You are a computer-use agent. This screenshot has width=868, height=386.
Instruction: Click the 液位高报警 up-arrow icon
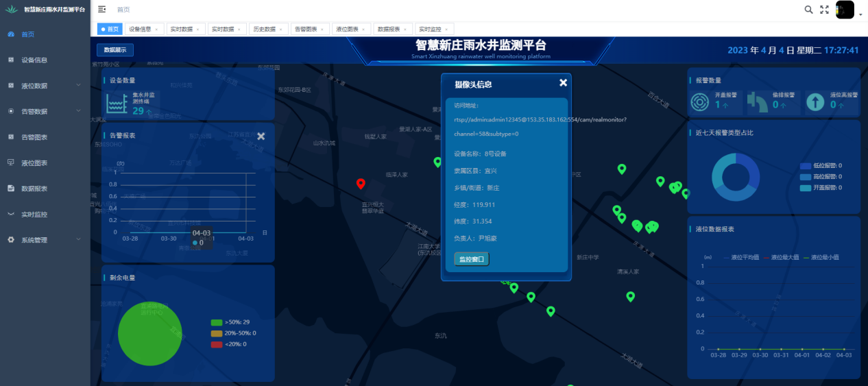click(x=815, y=102)
